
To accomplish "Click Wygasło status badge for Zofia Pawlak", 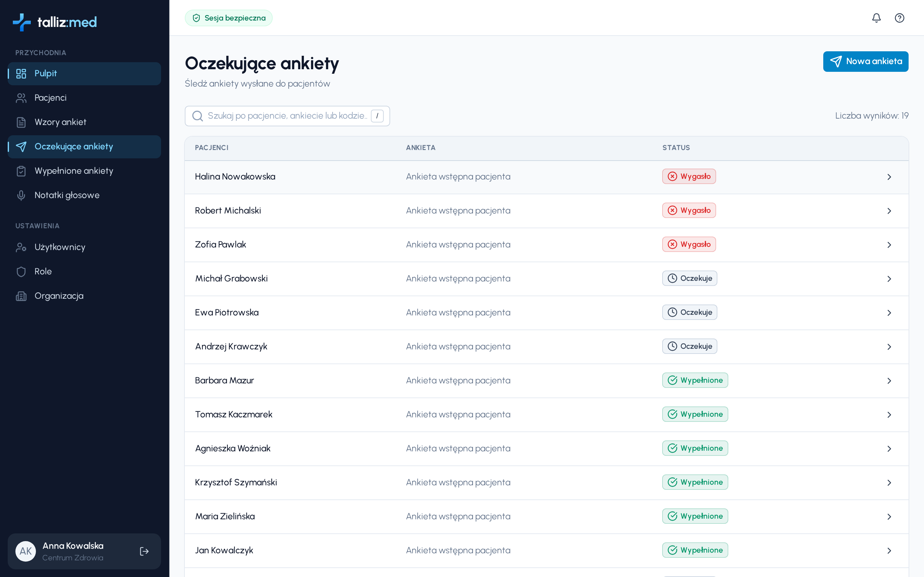I will 689,244.
